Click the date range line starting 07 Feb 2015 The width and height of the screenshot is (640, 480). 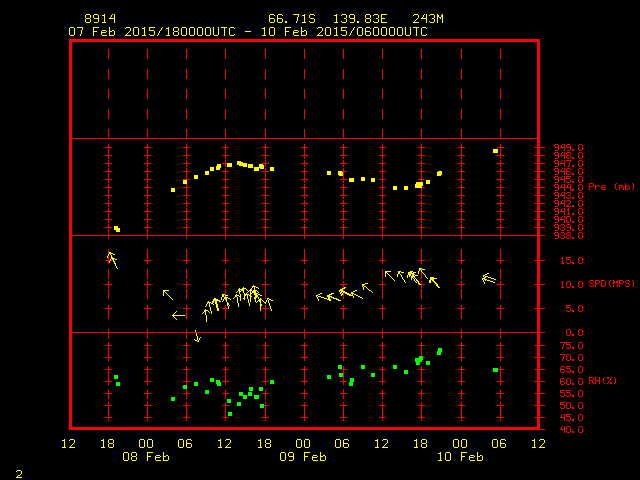[x=248, y=32]
